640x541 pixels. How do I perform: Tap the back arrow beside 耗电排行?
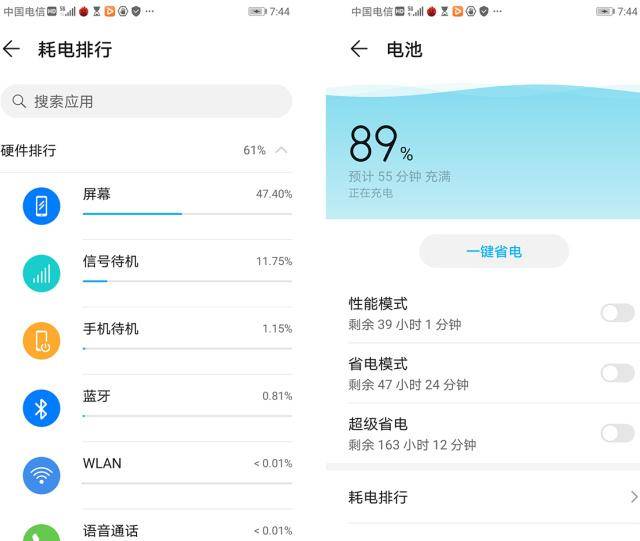(x=11, y=49)
